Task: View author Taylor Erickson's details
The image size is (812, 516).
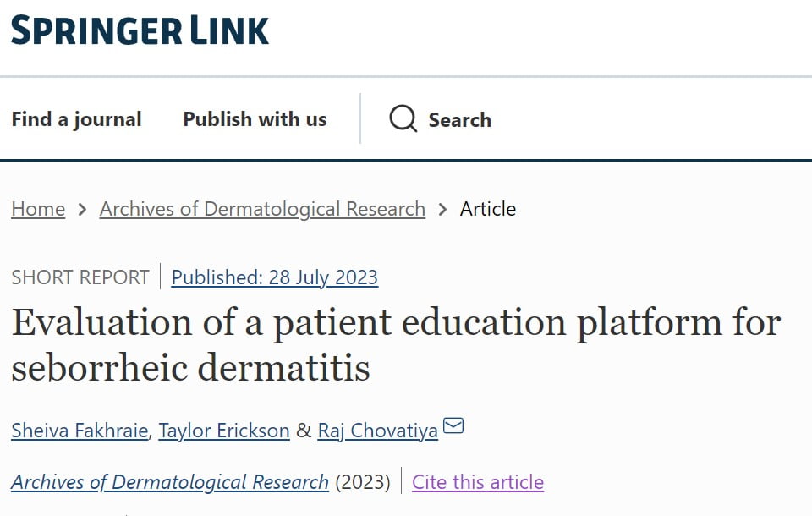Action: tap(223, 431)
